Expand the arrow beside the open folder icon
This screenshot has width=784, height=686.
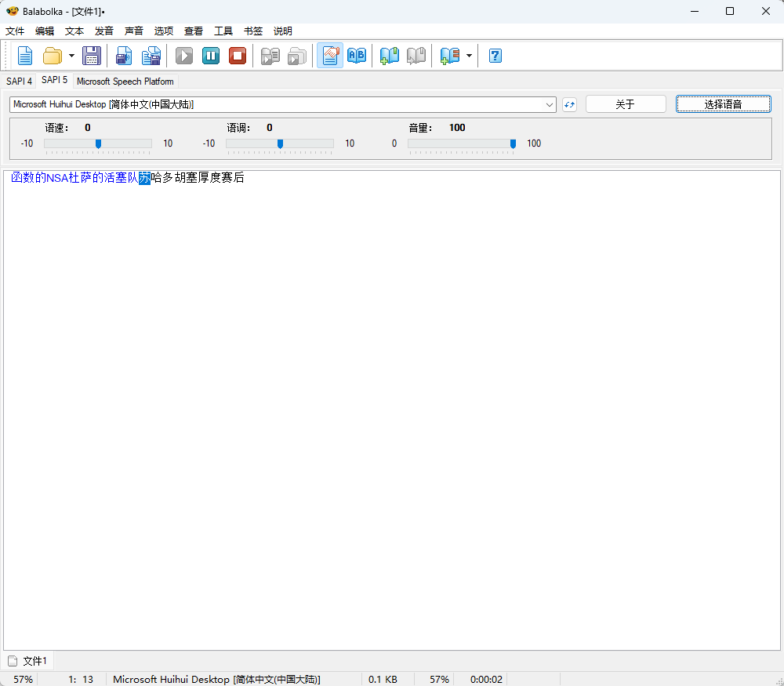[x=71, y=56]
